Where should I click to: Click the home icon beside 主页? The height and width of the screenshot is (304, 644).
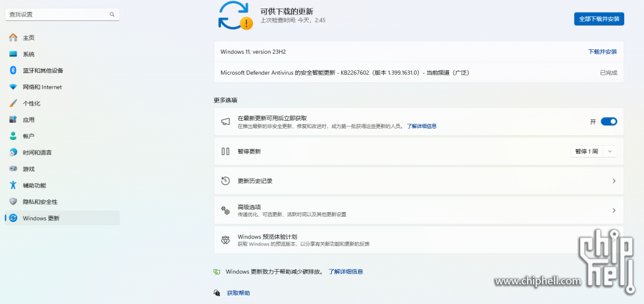13,37
